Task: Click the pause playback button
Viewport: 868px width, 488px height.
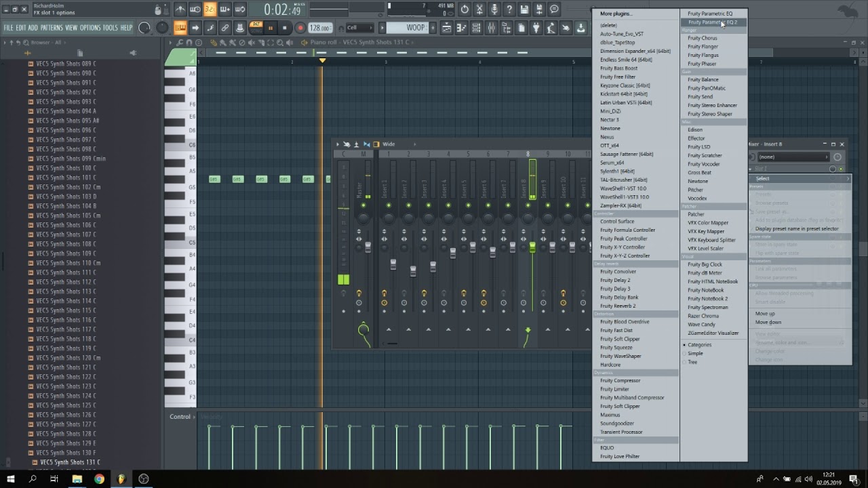Action: (x=270, y=28)
